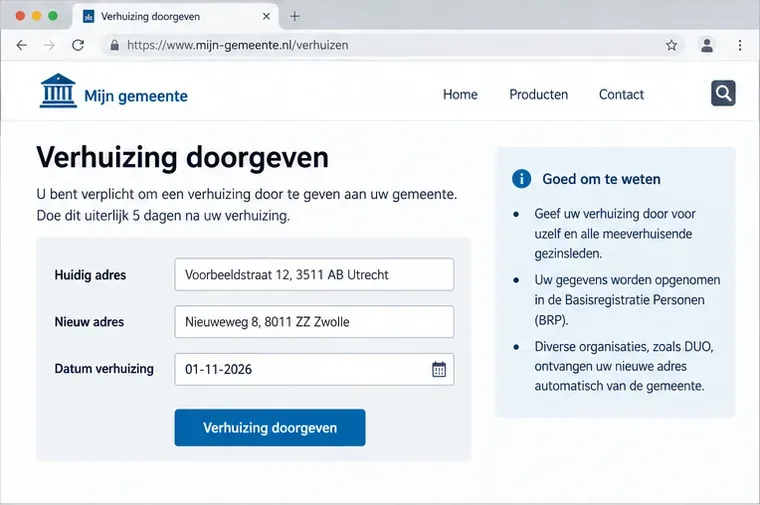Click the text 'Doe dit uiterlijk 5 dagen na uw verhuizing.'
The height and width of the screenshot is (505, 760).
point(163,216)
